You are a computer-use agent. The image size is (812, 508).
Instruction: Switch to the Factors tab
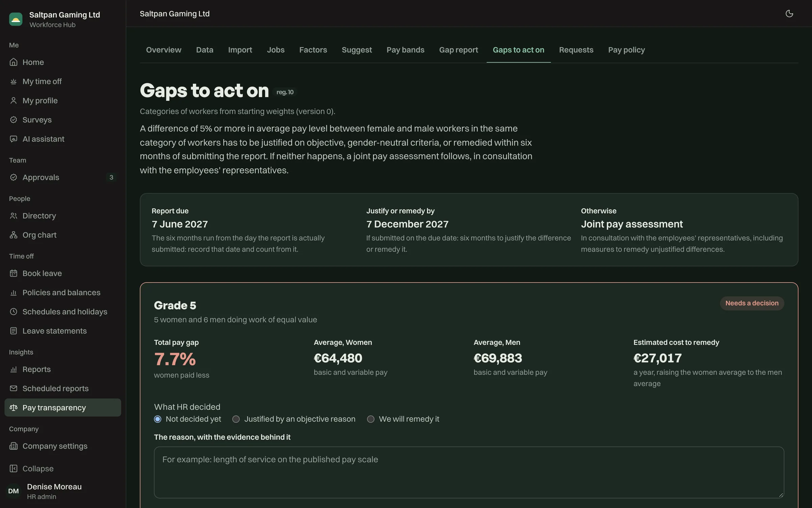coord(313,50)
